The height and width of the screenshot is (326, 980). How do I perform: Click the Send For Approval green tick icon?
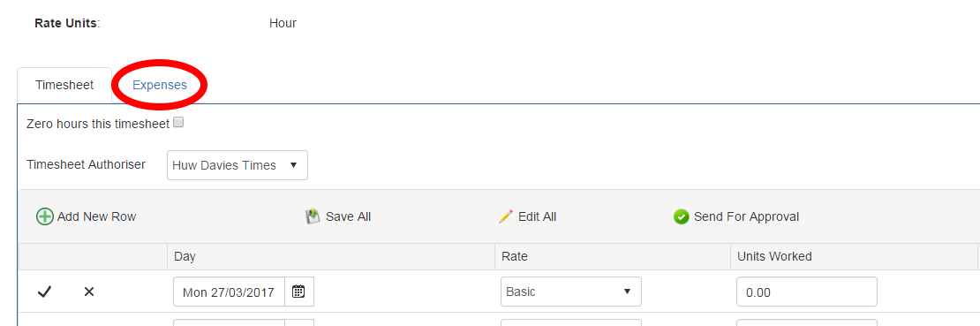point(682,216)
